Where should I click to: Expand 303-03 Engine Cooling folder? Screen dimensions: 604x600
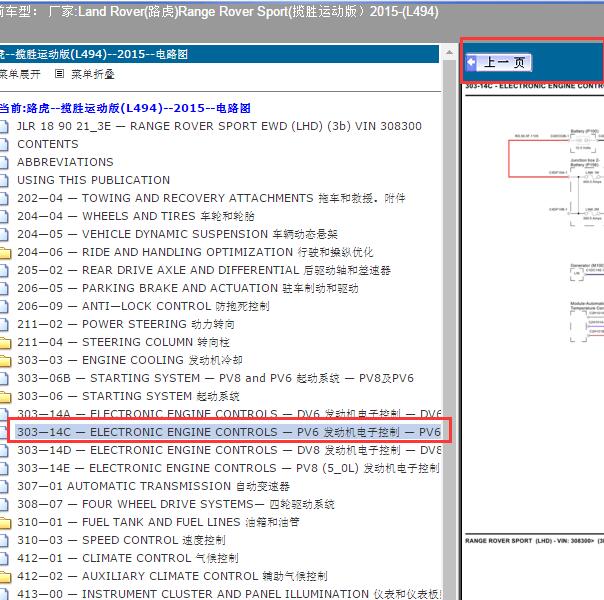129,360
